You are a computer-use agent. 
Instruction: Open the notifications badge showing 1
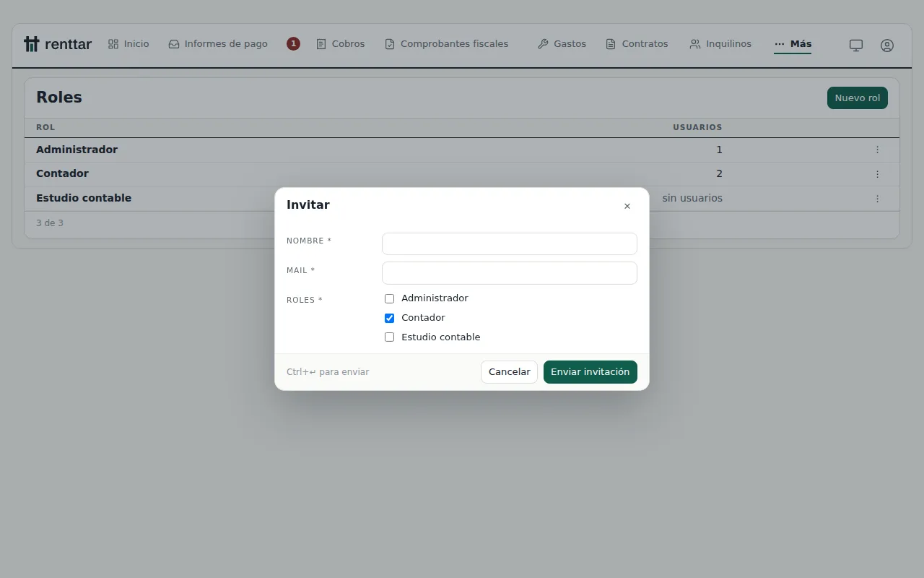(293, 44)
